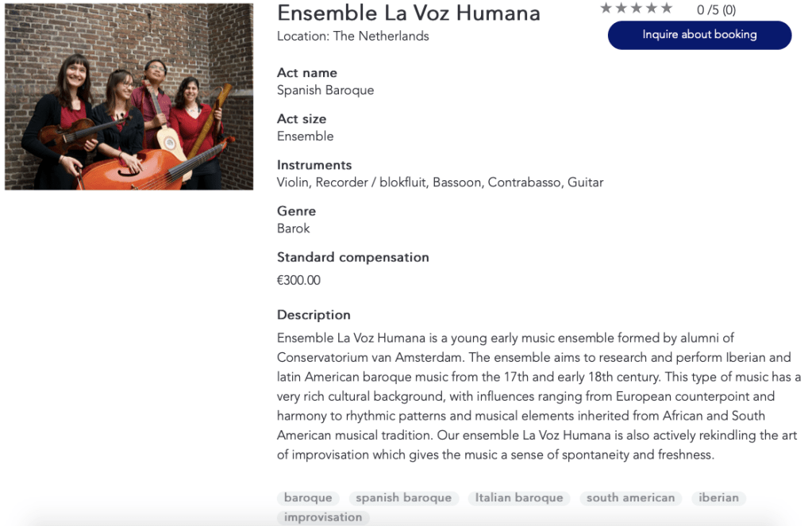Click the first rating star
This screenshot has width=812, height=526.
[606, 9]
